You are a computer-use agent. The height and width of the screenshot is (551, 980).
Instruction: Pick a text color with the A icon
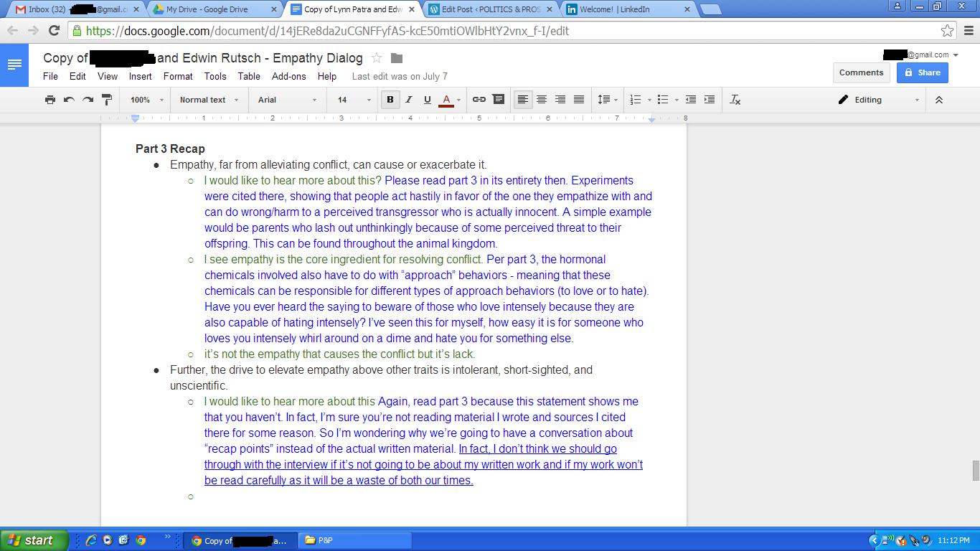pyautogui.click(x=446, y=100)
